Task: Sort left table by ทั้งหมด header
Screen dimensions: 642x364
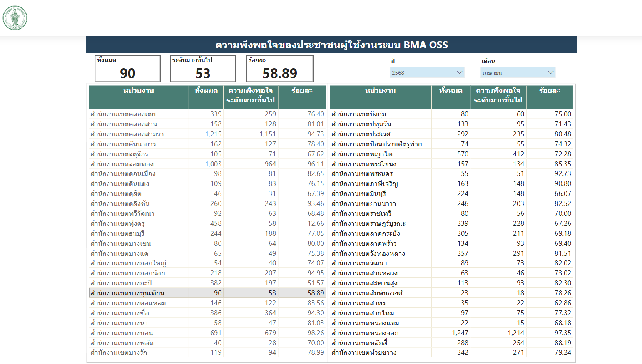Action: (206, 97)
